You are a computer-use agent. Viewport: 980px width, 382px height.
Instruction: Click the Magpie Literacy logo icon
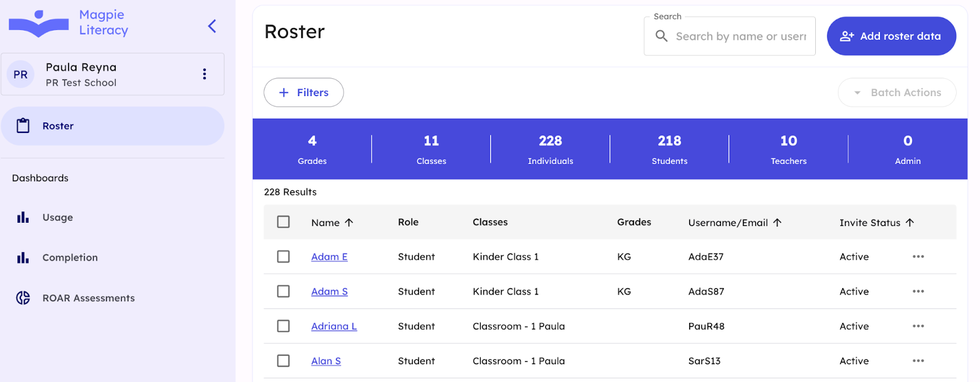point(39,24)
